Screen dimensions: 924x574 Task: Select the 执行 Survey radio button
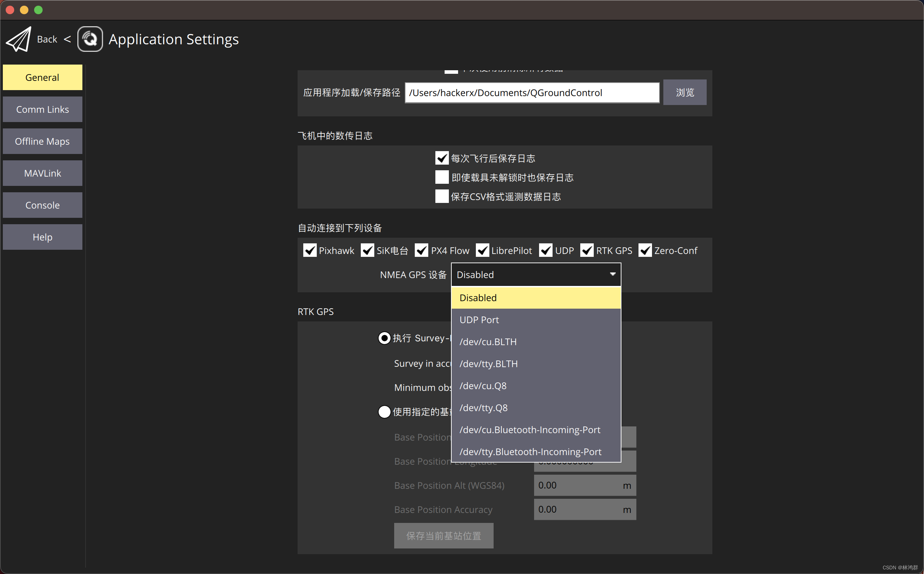click(384, 338)
